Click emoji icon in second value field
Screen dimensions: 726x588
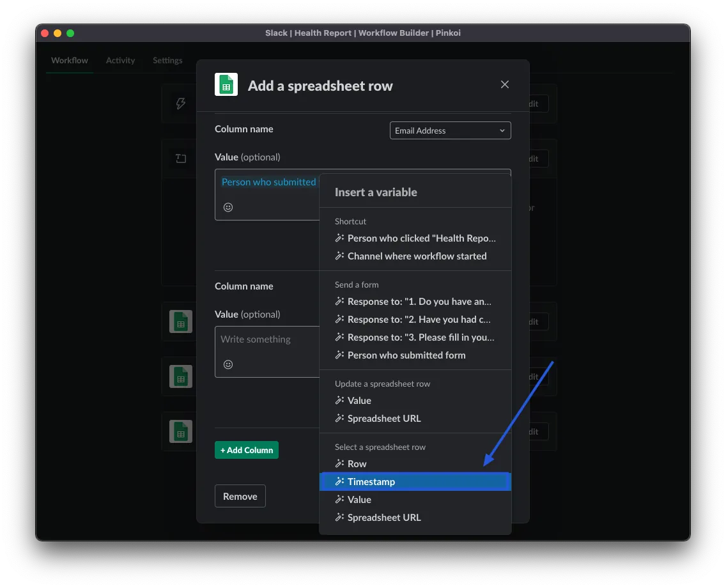tap(228, 364)
